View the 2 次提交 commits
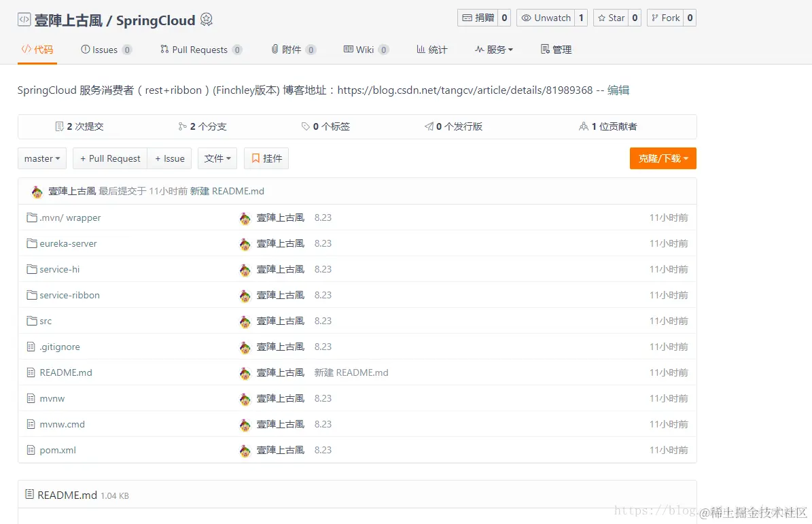This screenshot has height=524, width=812. click(80, 126)
